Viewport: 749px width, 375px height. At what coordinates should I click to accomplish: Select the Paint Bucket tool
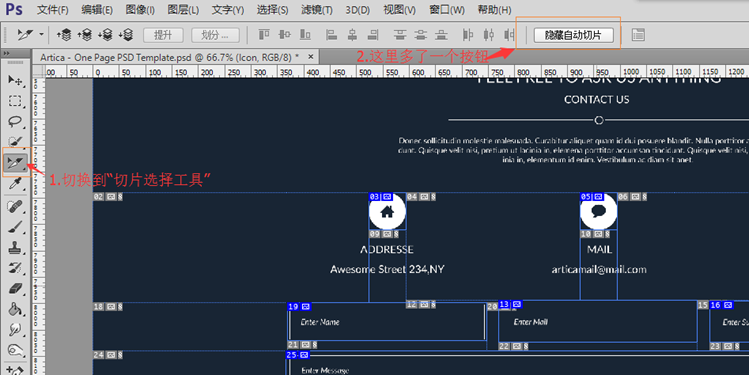(15, 309)
